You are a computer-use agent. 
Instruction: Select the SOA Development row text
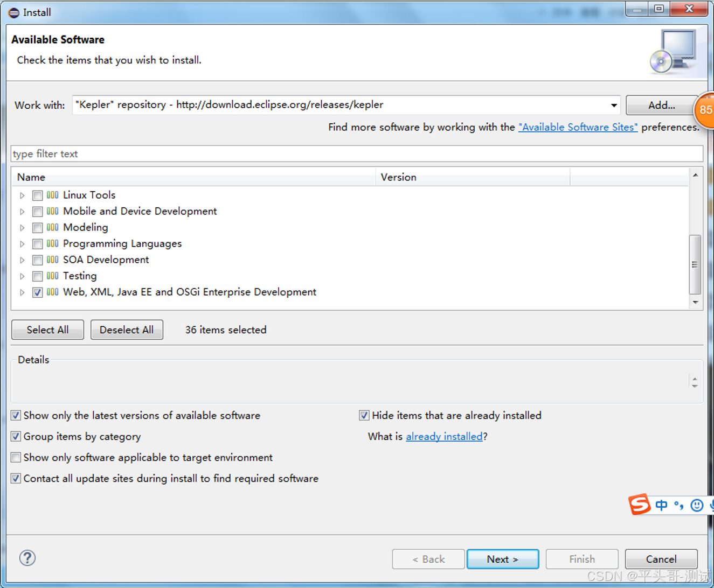tap(106, 260)
